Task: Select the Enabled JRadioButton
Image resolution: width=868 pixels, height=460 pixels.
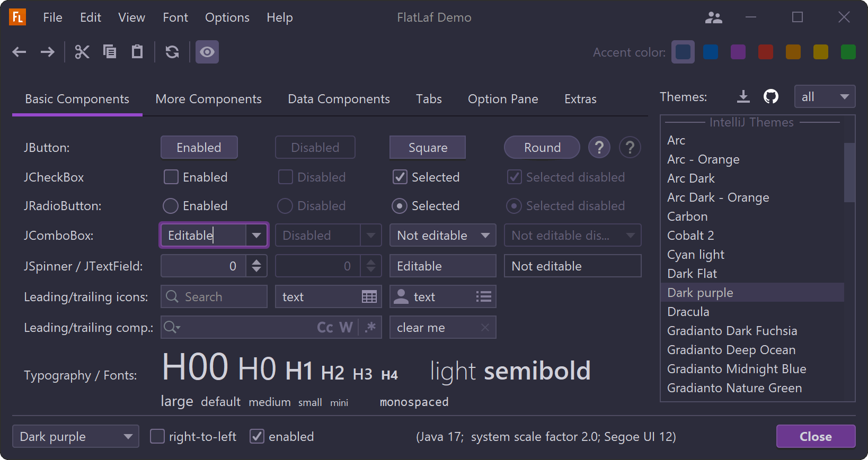Action: pyautogui.click(x=171, y=206)
